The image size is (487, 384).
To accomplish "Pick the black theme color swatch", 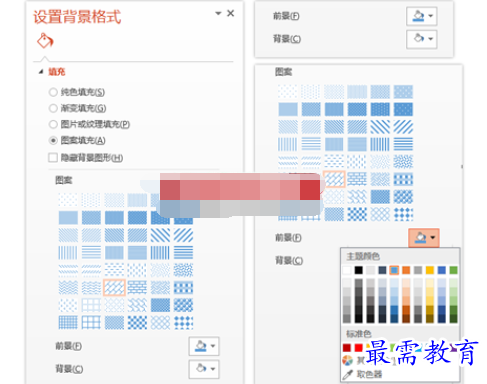I will pyautogui.click(x=359, y=270).
